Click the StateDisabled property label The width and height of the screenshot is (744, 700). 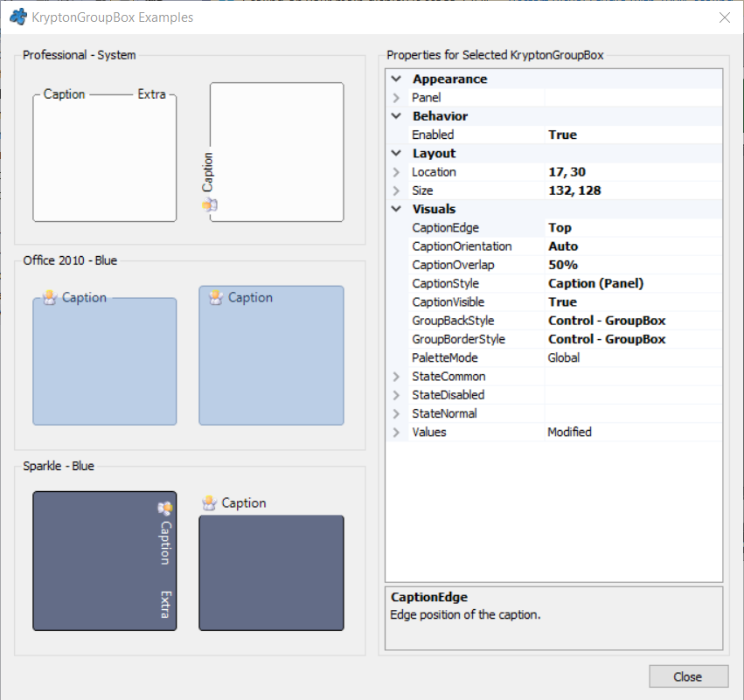448,395
